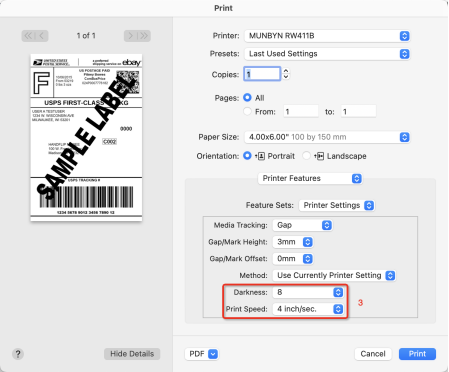Click the Copies input field

pos(262,74)
